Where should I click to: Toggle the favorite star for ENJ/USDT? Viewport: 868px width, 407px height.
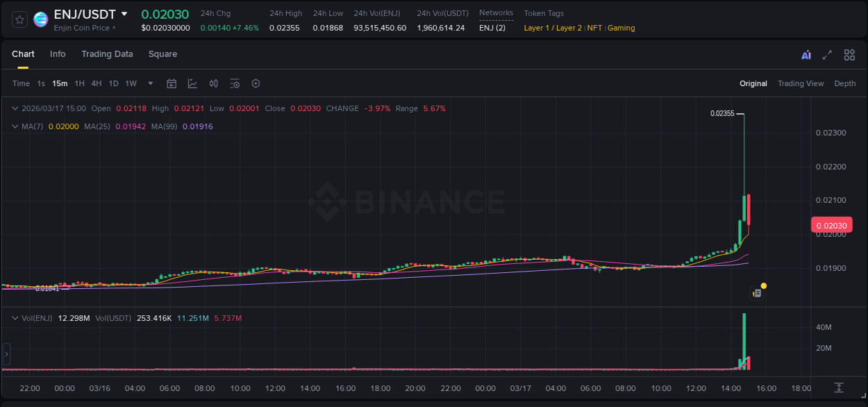19,19
